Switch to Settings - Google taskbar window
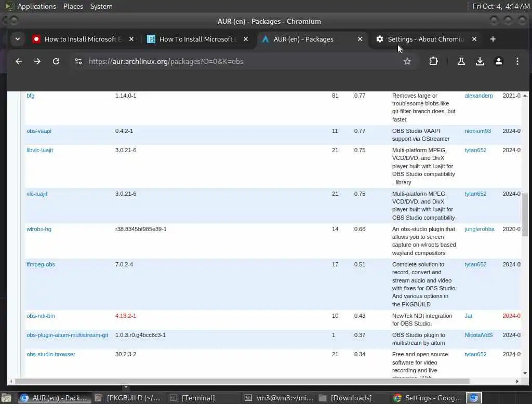Screen dimensions: 532x404 coord(428,398)
